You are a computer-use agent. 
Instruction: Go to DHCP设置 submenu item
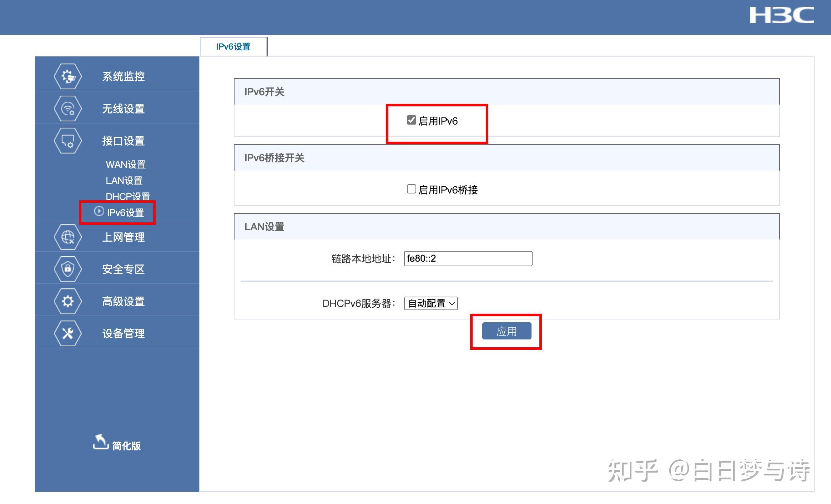127,196
